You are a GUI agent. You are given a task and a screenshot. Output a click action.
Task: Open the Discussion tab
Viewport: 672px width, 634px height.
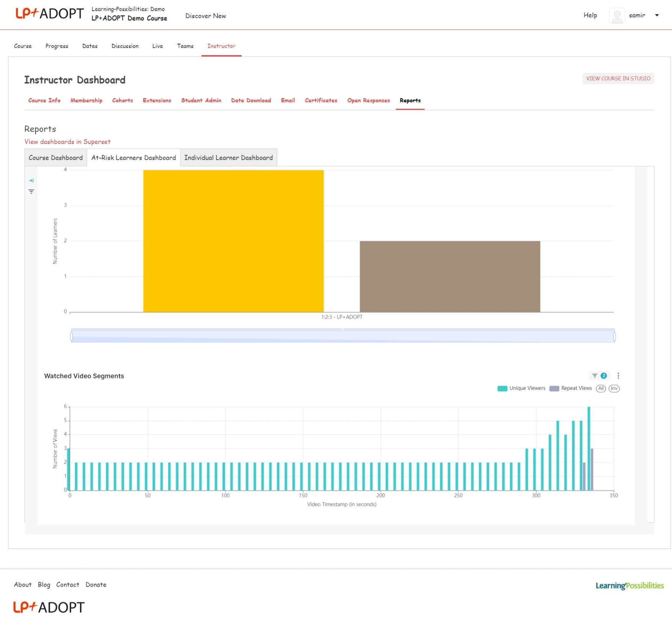(125, 46)
